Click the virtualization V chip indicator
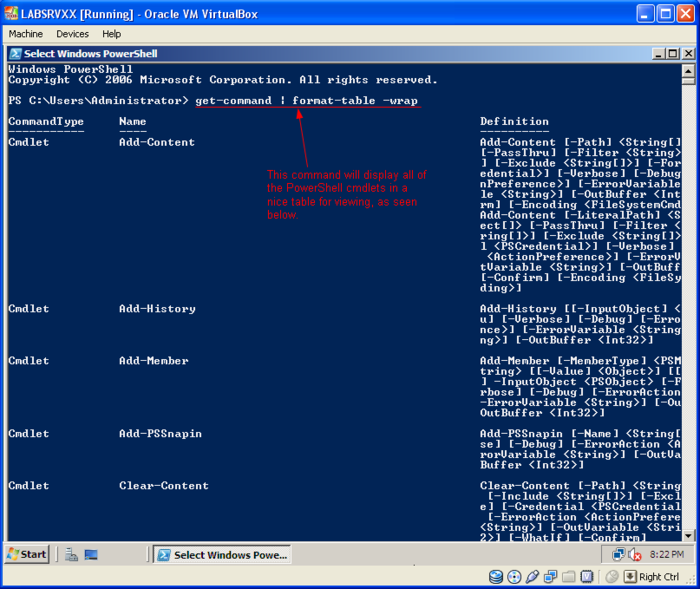 point(587,577)
